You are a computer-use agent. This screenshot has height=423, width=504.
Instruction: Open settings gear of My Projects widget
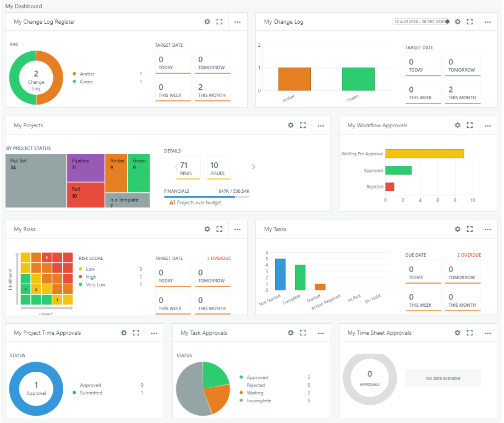point(291,125)
